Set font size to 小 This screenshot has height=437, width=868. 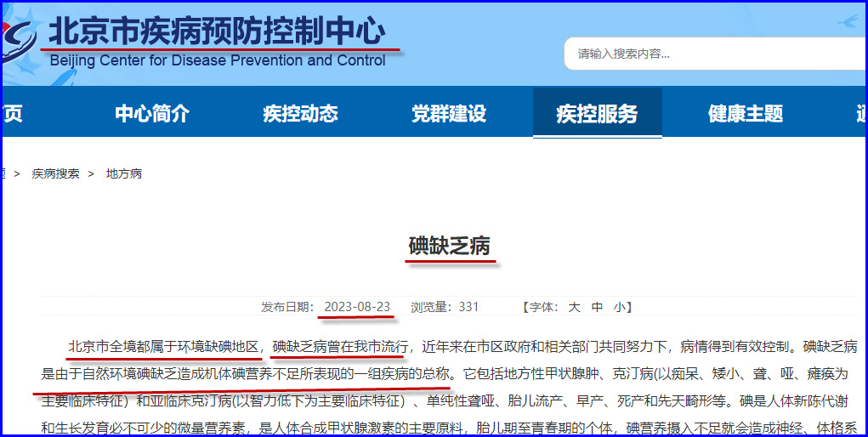618,307
